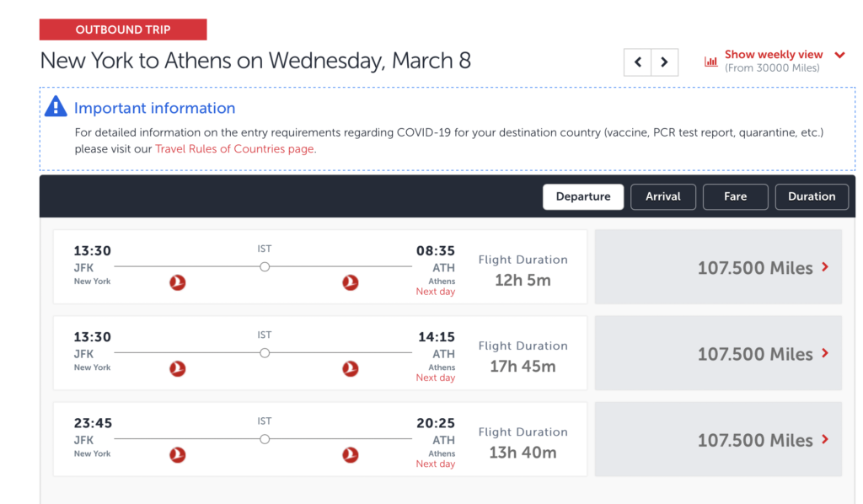Click the red arrow beside the first 107.500 Miles
The width and height of the screenshot is (863, 504).
tap(823, 267)
